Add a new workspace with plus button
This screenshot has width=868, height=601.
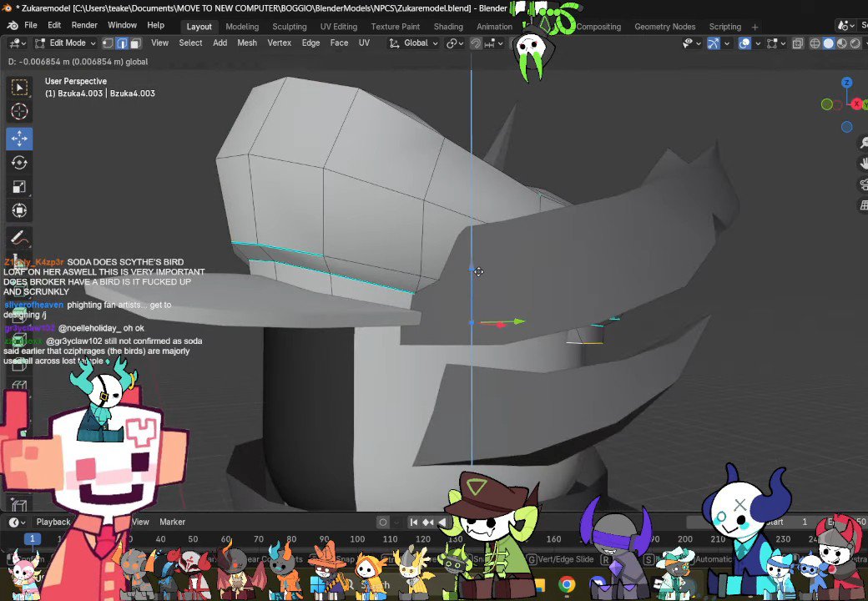pos(754,27)
